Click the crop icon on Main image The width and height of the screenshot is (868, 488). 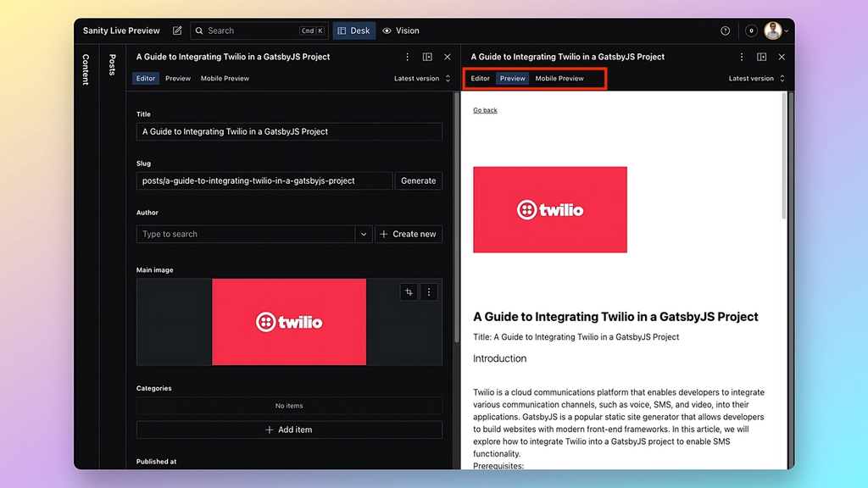[409, 292]
